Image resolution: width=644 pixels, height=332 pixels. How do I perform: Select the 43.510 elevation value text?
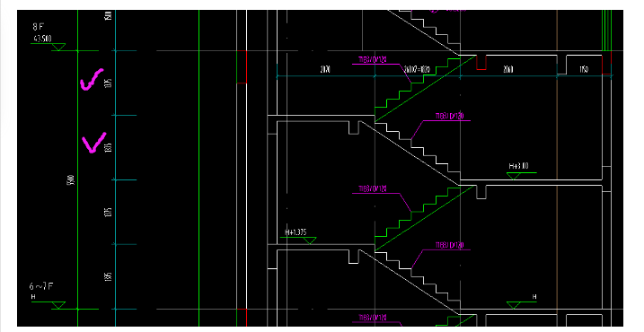point(42,39)
